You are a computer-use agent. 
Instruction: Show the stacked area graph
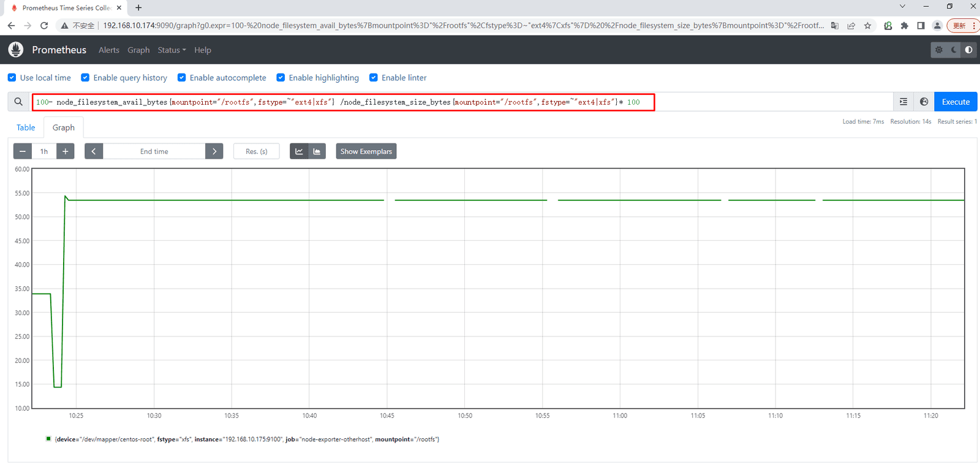tap(317, 151)
